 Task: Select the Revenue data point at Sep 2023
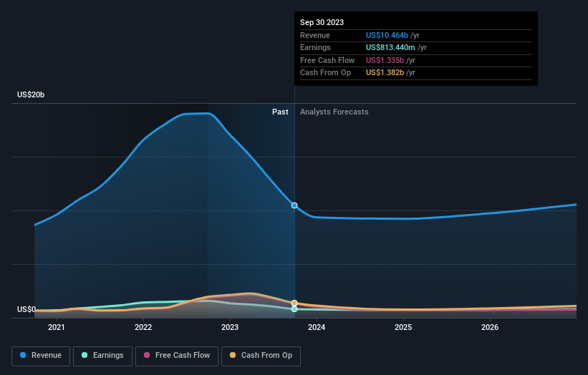[294, 205]
